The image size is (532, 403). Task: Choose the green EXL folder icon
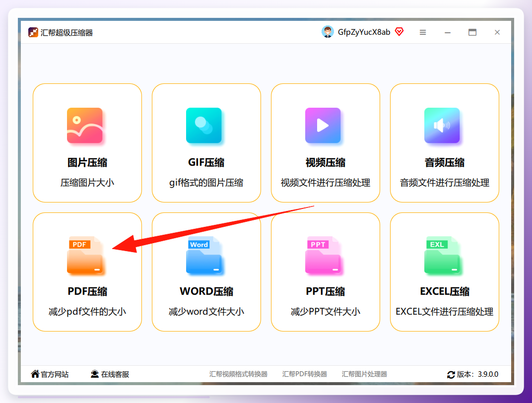442,255
